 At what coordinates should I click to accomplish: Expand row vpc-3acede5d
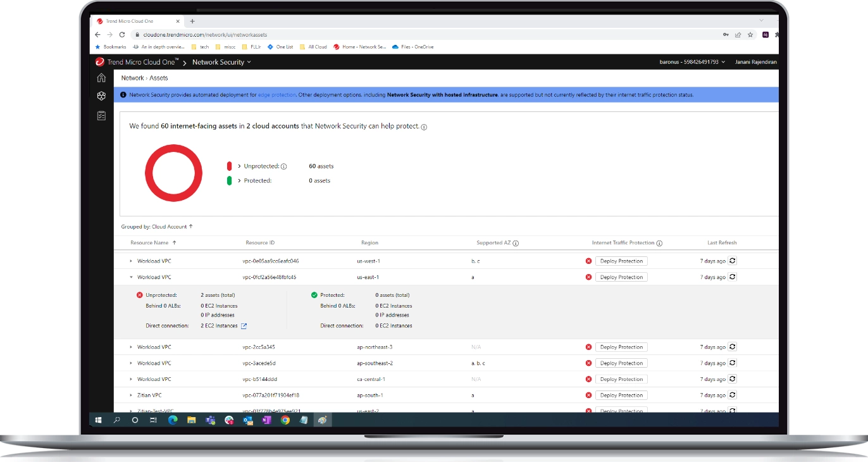(131, 363)
